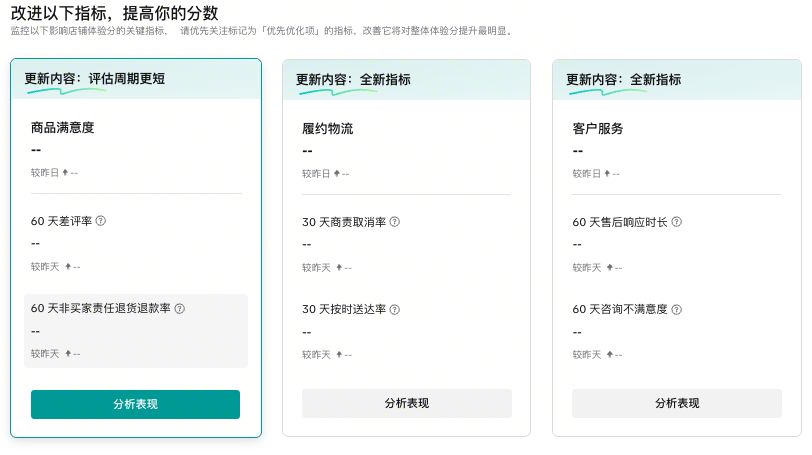Select the 履约物流 metric heading
Viewport: 812px width, 455px height.
click(x=327, y=128)
